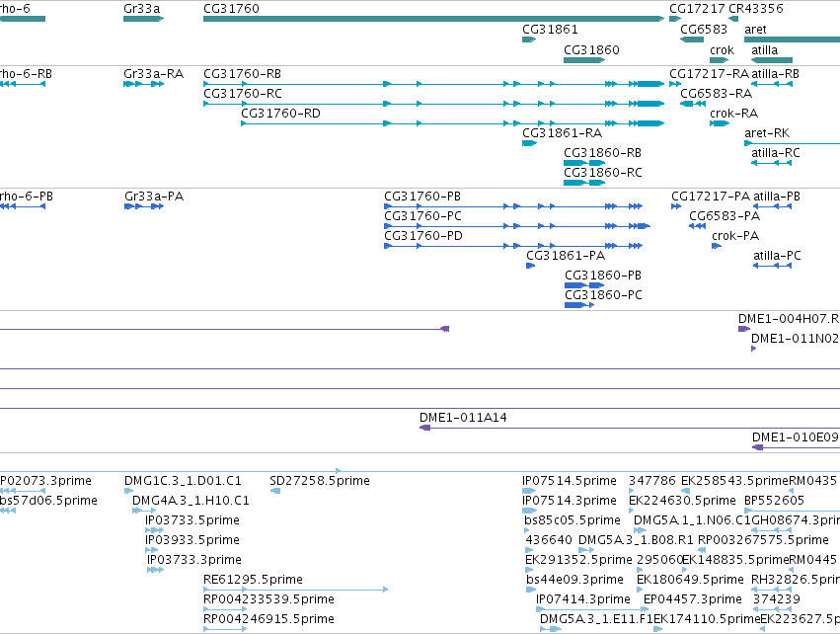Select the CG6583-RA transcript label
840x634 pixels.
tap(717, 93)
